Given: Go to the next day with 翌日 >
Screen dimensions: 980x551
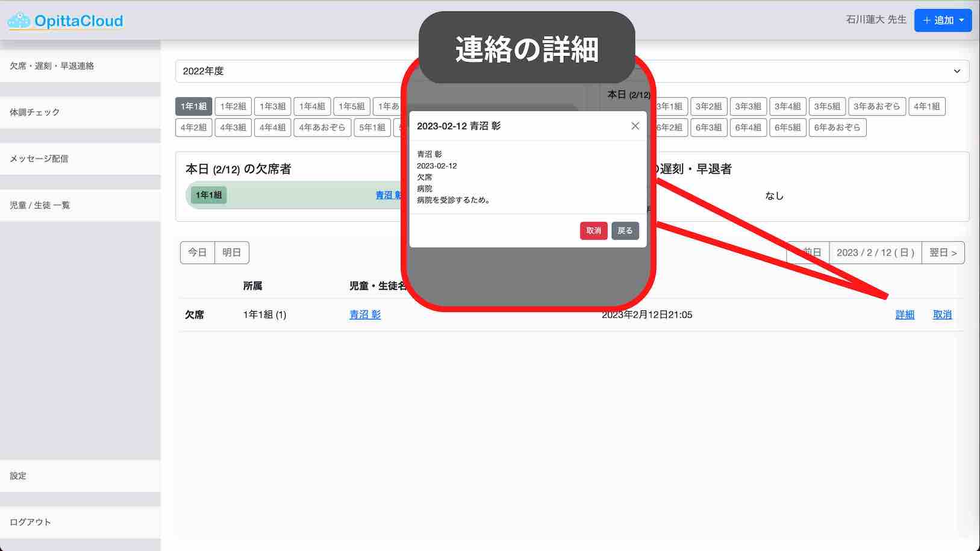Looking at the screenshot, I should pyautogui.click(x=943, y=253).
